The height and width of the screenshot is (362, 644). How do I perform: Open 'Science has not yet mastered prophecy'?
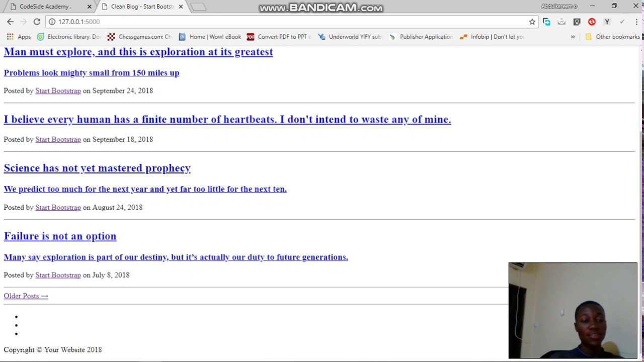click(97, 168)
